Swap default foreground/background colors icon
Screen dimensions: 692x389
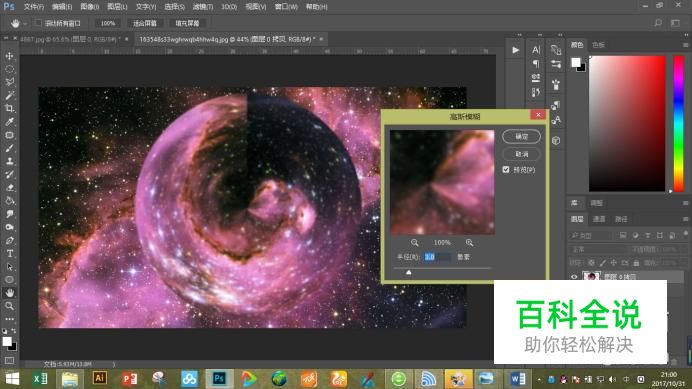click(14, 331)
